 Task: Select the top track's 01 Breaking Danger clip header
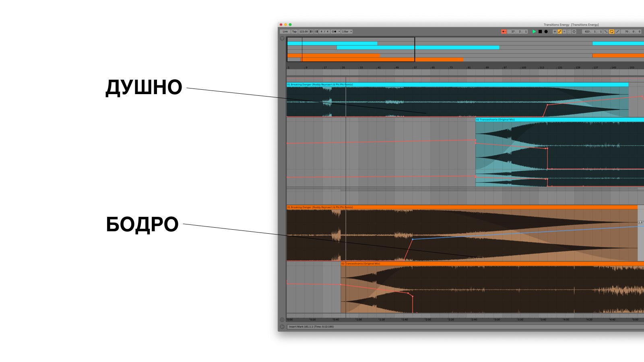(457, 84)
